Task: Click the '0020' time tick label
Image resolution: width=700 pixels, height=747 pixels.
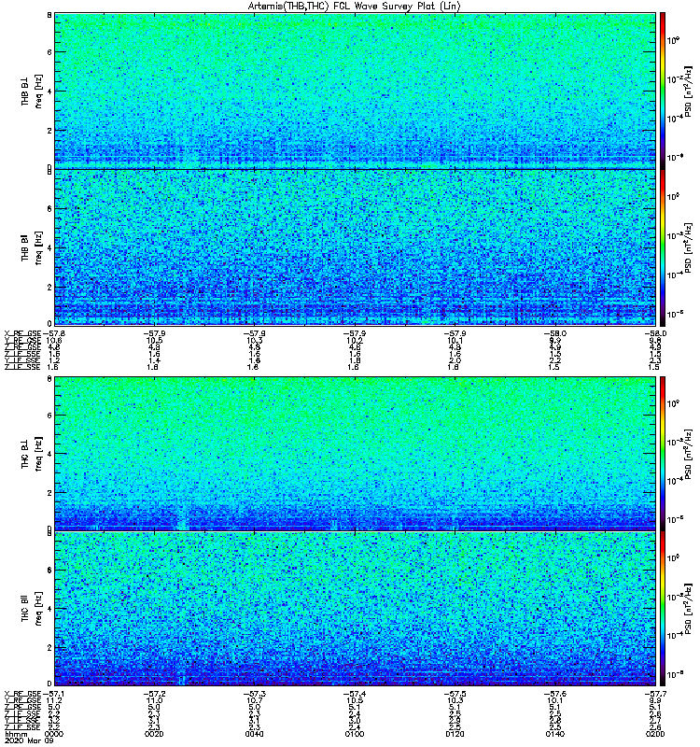Action: 154,734
